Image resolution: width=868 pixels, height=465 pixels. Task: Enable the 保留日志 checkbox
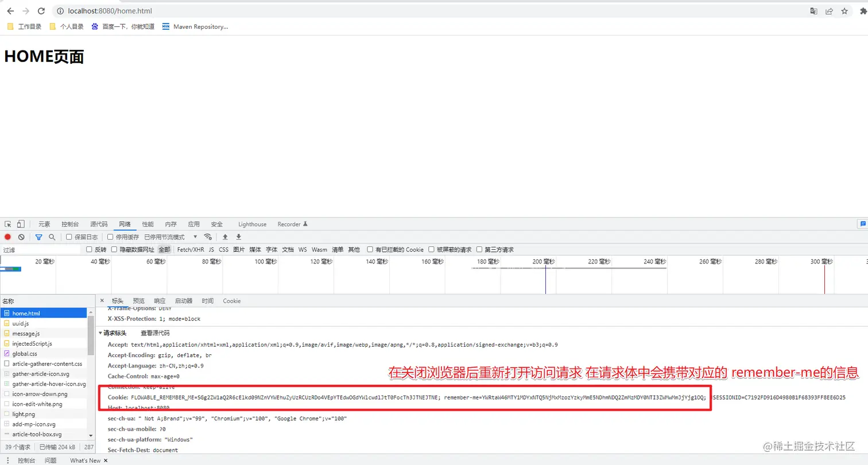click(69, 237)
